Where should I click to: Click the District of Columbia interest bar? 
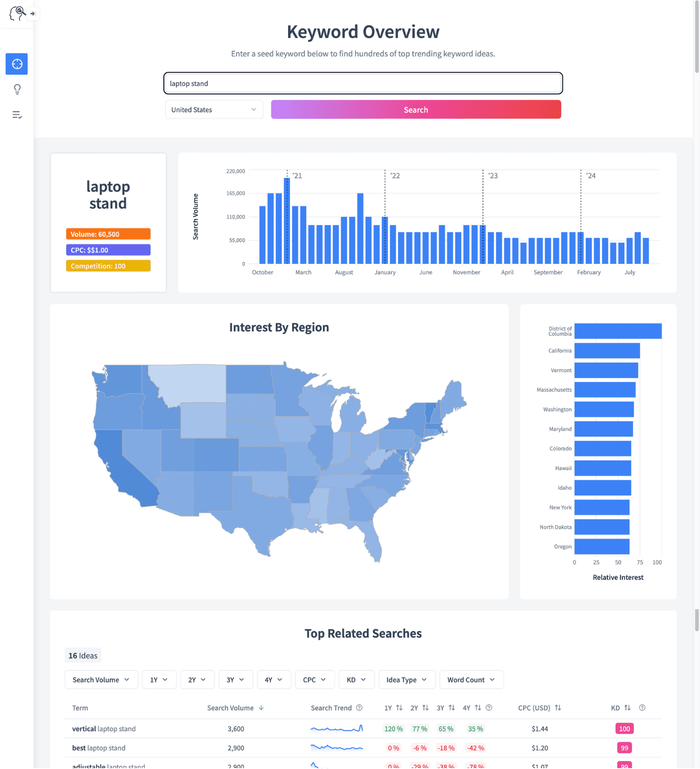point(617,331)
